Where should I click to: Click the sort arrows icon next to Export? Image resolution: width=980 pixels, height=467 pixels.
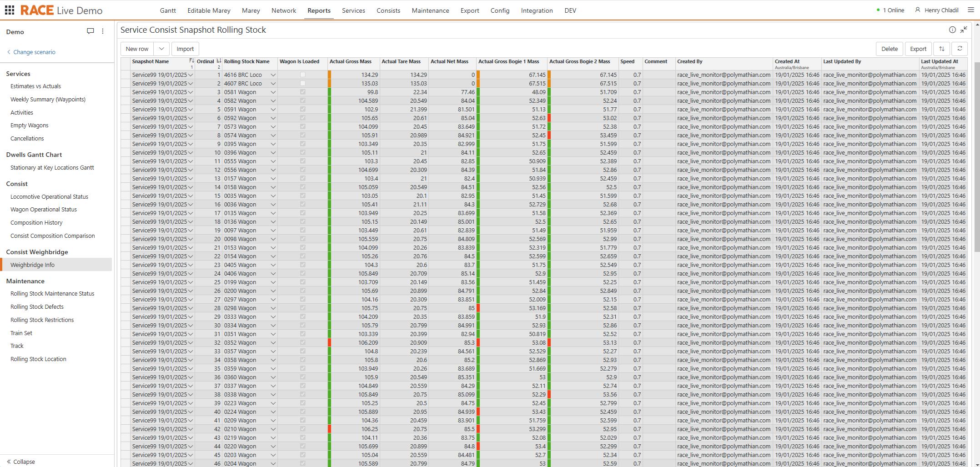tap(941, 49)
